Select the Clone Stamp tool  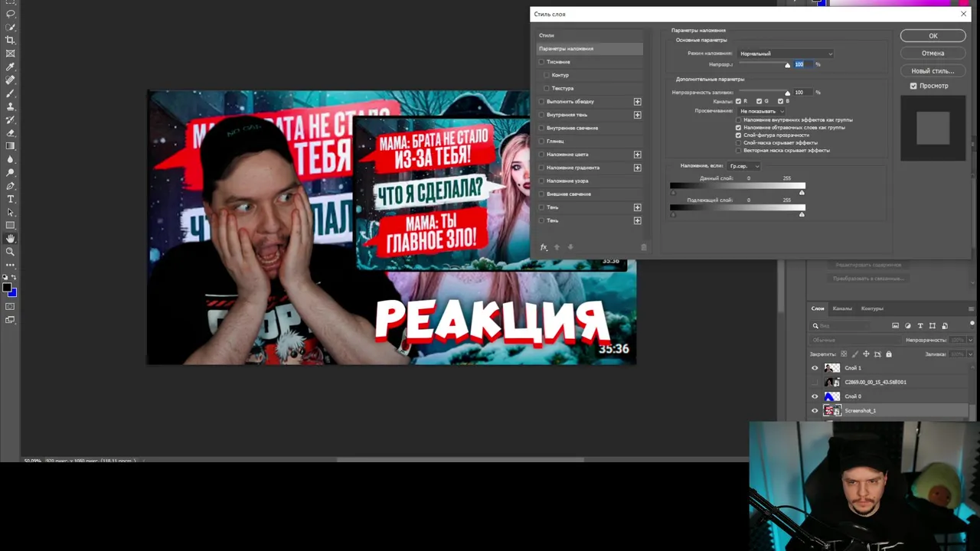point(10,106)
